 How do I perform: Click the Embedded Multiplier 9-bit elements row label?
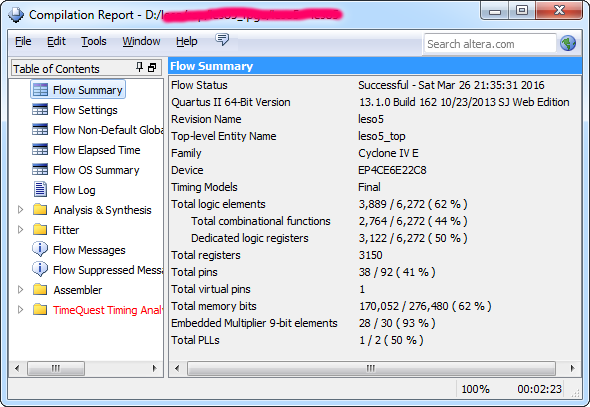click(254, 323)
